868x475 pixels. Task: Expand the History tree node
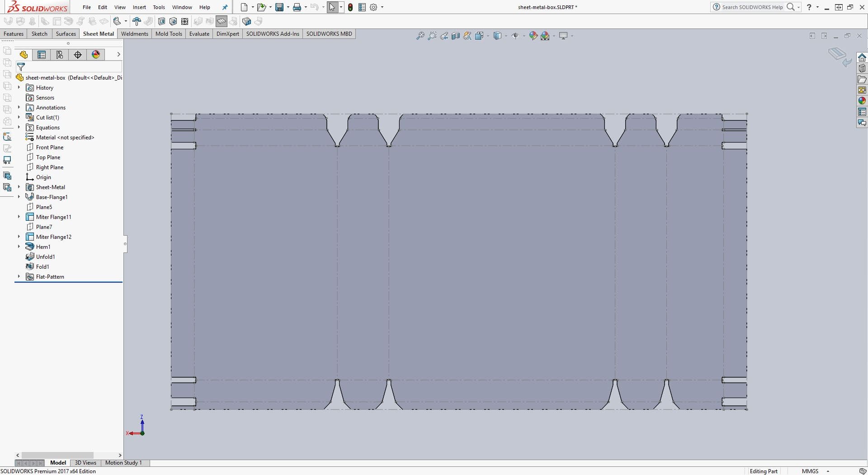(x=19, y=87)
